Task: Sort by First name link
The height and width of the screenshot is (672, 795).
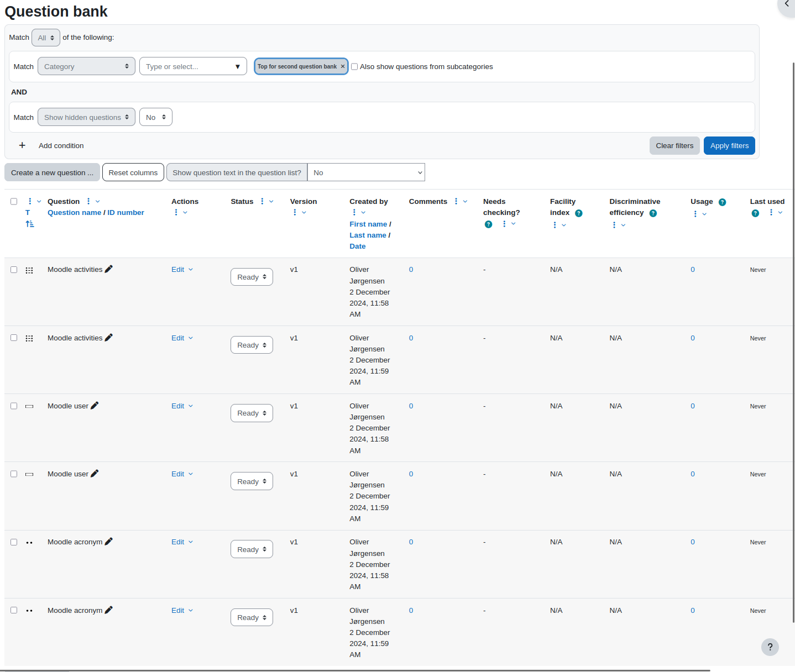Action: [x=368, y=224]
